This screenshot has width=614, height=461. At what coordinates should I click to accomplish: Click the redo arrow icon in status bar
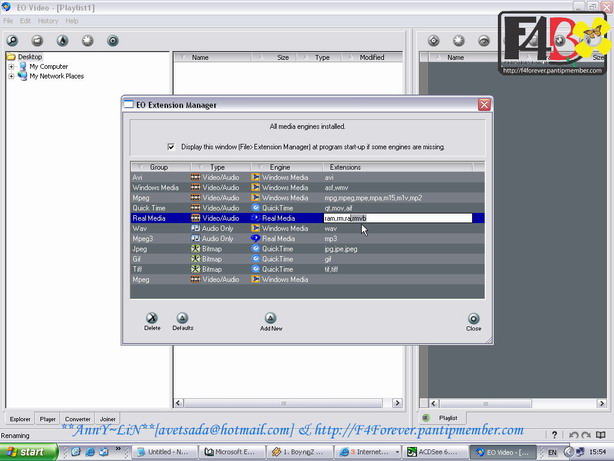[586, 435]
